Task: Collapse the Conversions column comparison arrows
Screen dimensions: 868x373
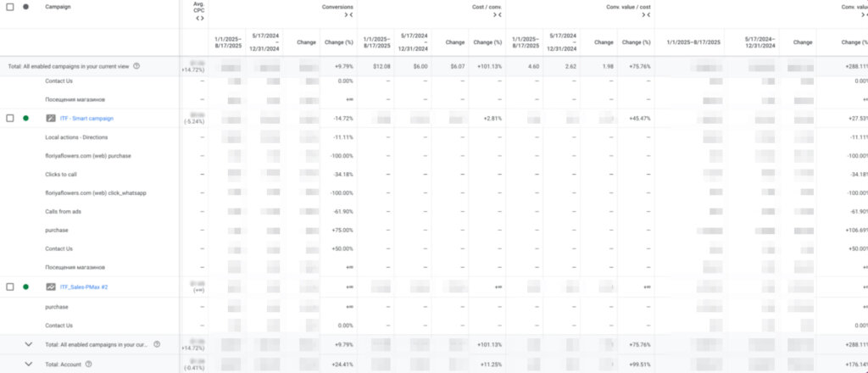Action: 348,15
